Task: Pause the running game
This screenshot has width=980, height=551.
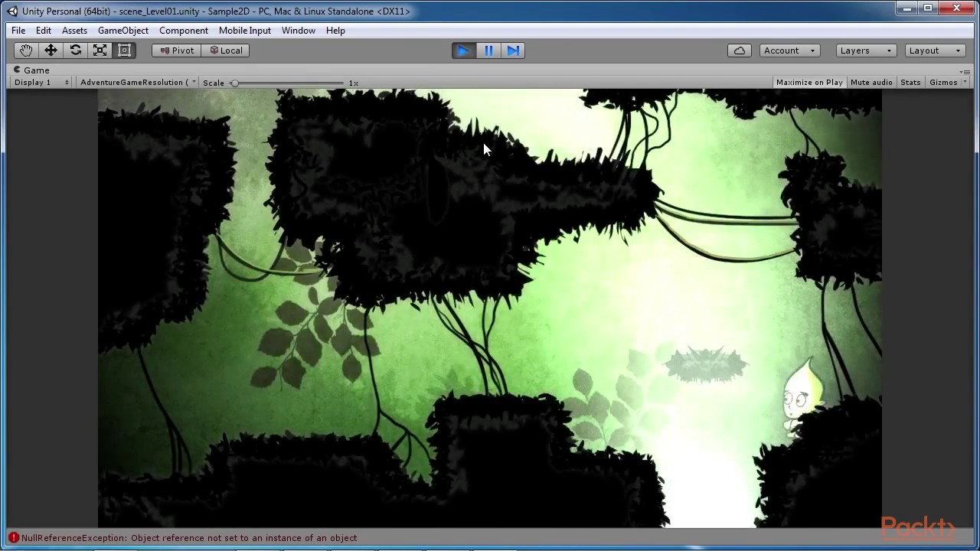Action: pyautogui.click(x=488, y=51)
